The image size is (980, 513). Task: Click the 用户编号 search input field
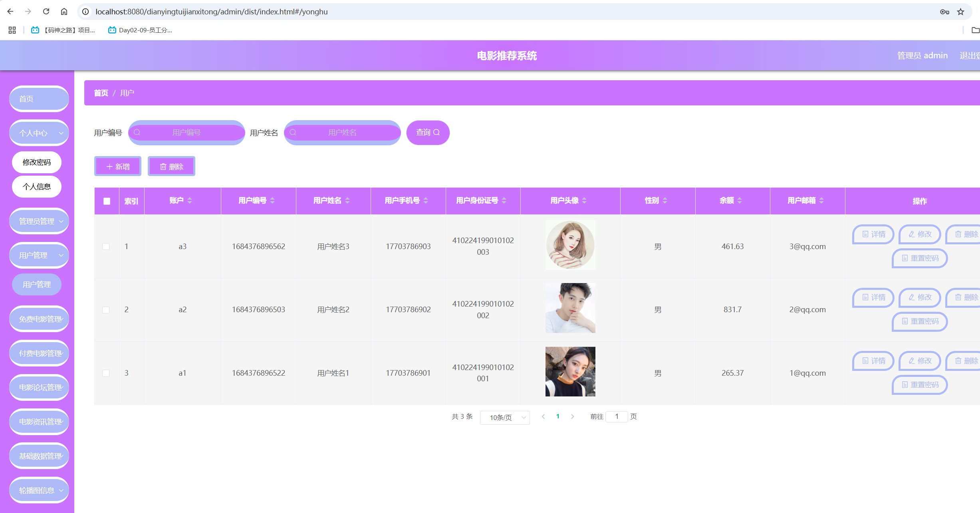click(186, 133)
